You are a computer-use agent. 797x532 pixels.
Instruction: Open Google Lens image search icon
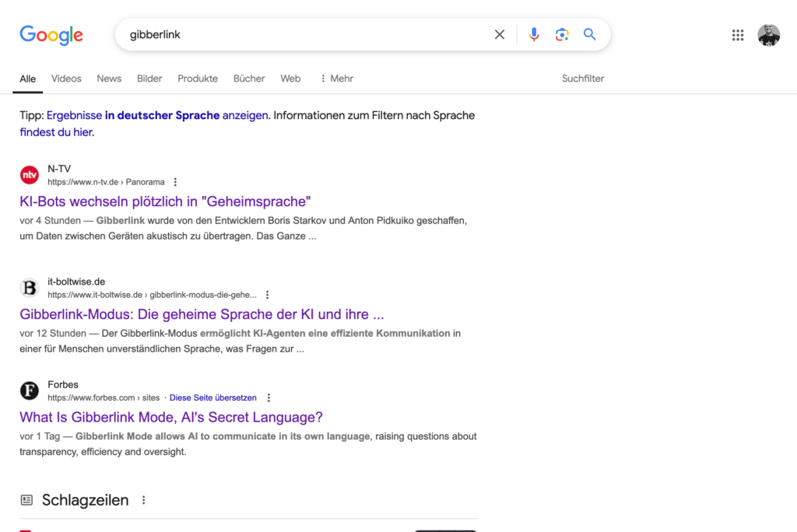coord(562,34)
